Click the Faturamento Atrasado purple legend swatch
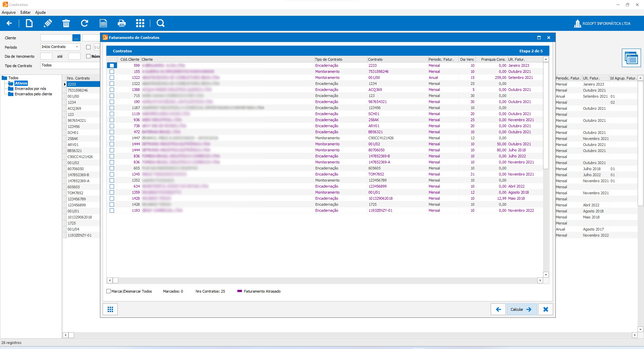 pos(239,291)
